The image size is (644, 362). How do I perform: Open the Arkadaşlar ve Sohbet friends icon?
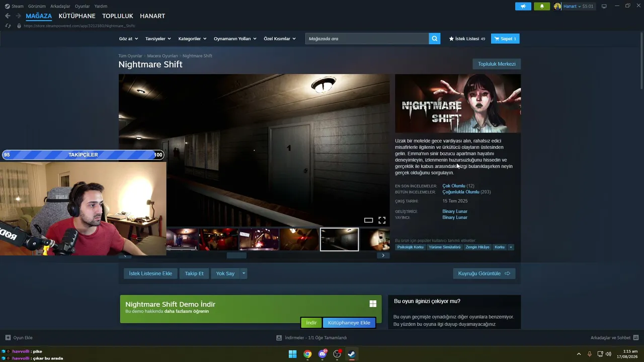(636, 338)
